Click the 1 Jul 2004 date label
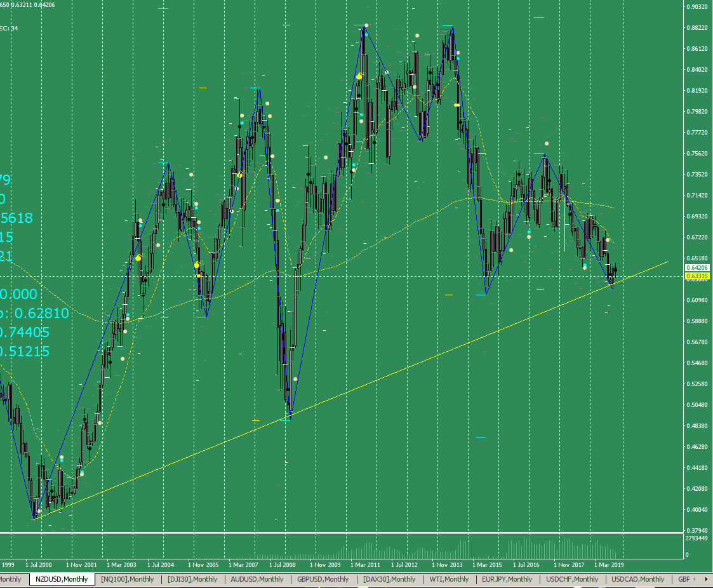The height and width of the screenshot is (588, 713). point(161,565)
